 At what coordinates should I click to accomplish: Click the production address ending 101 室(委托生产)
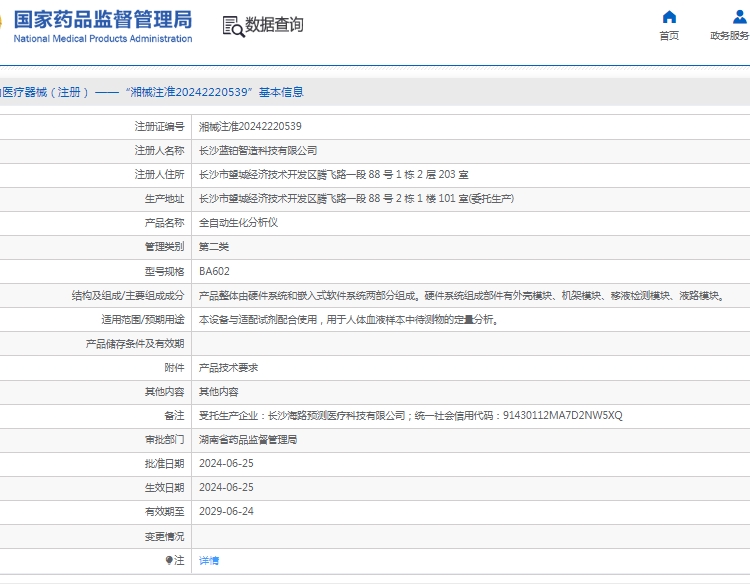356,198
